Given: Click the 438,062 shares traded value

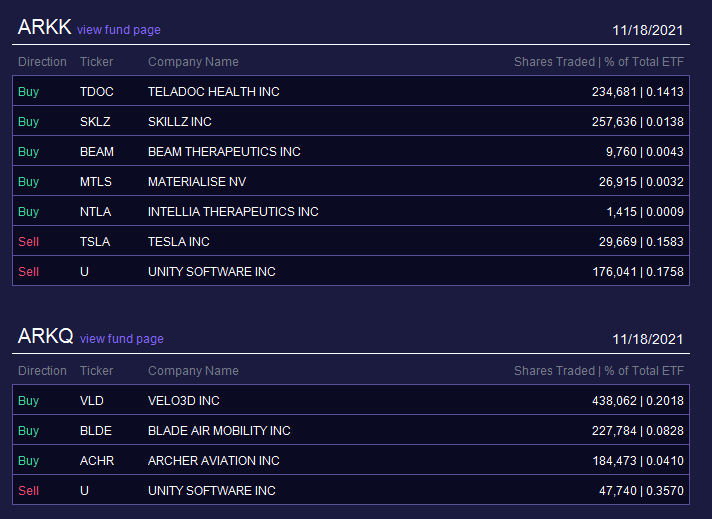Looking at the screenshot, I should point(614,400).
